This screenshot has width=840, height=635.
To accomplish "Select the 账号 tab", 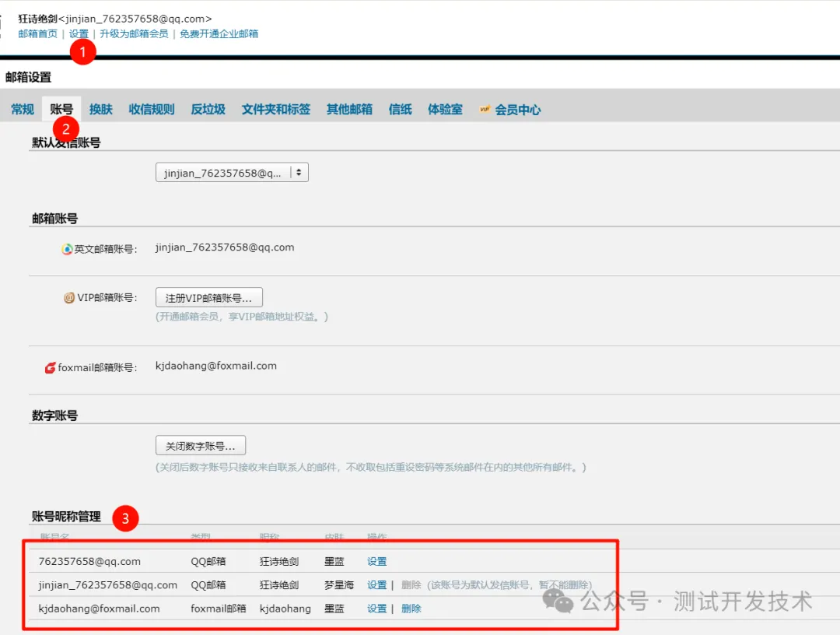I will click(61, 110).
